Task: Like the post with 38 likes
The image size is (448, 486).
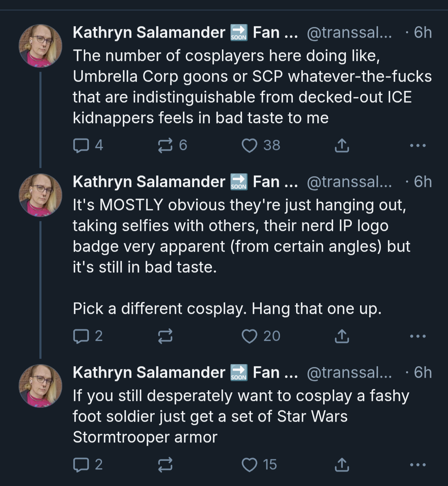Action: pos(261,146)
